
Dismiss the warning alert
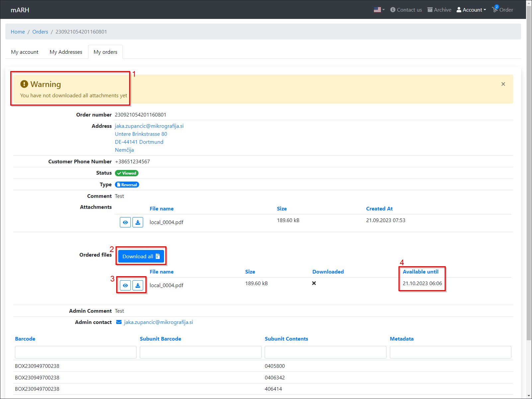pyautogui.click(x=503, y=84)
